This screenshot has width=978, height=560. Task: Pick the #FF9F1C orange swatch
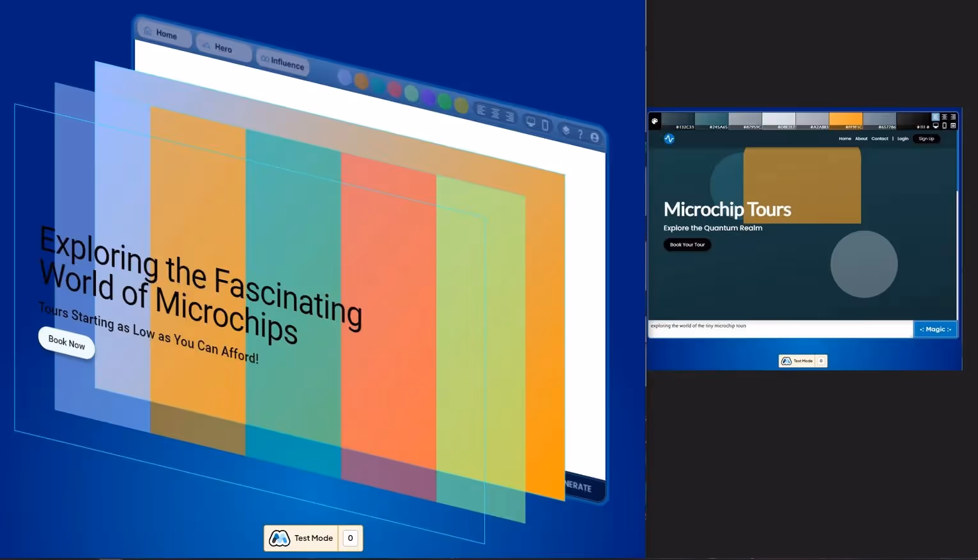point(846,121)
